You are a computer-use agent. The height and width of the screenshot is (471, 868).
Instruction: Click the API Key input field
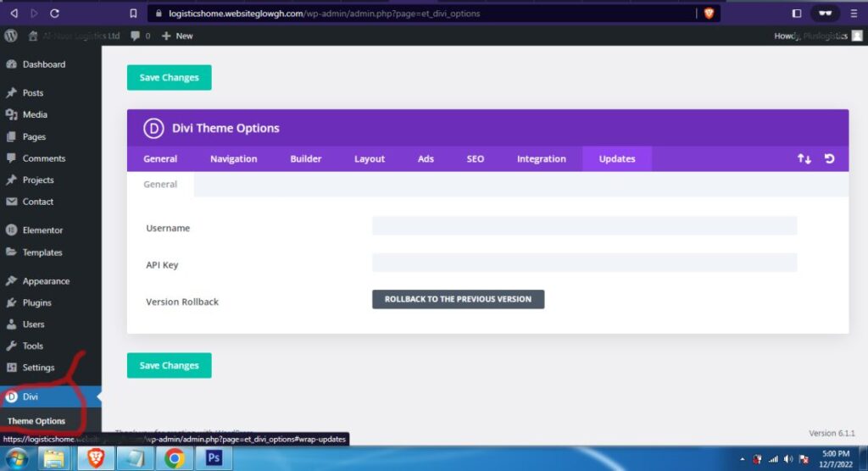point(584,263)
